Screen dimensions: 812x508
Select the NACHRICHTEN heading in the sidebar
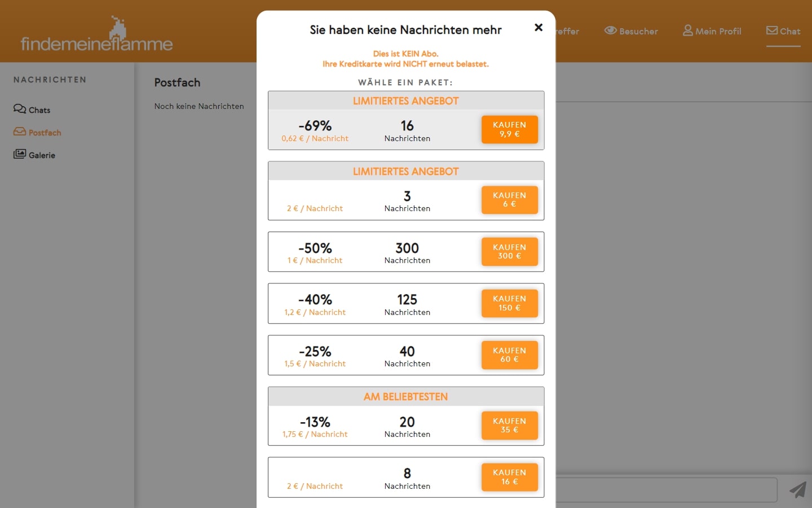(x=50, y=80)
